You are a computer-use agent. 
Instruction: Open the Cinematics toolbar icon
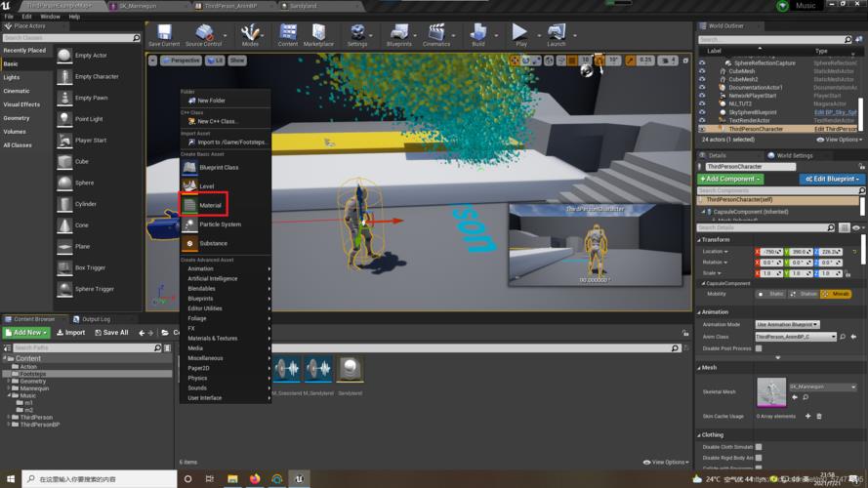[436, 35]
